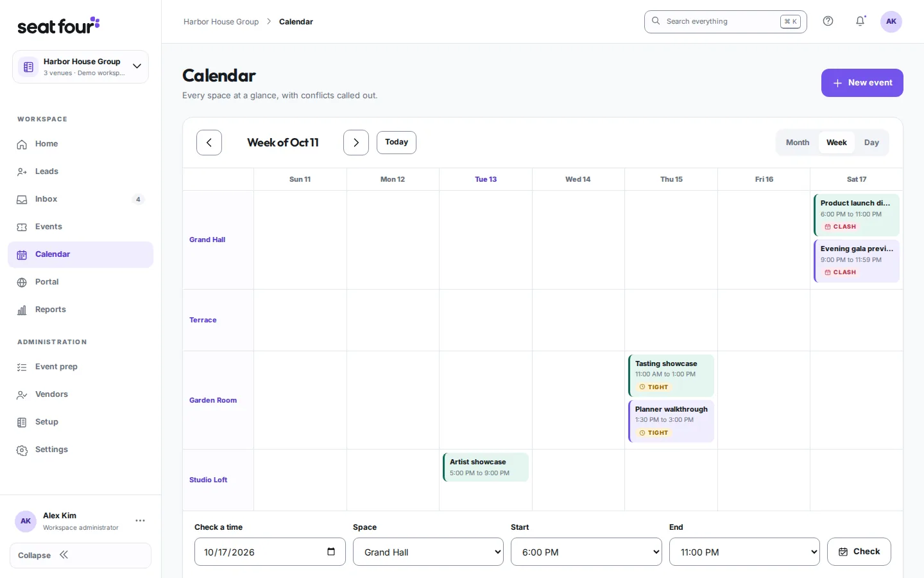924x578 pixels.
Task: Expand Harbor House Group workspace switcher
Action: 80,67
